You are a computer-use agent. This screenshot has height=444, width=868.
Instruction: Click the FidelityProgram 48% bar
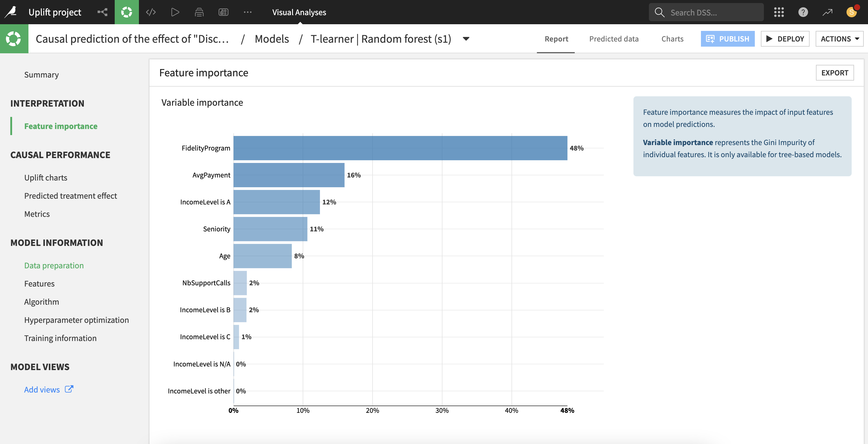[x=400, y=148]
